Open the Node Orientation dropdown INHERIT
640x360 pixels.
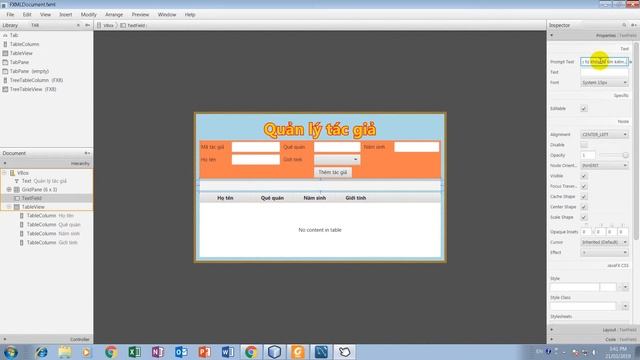tap(604, 165)
